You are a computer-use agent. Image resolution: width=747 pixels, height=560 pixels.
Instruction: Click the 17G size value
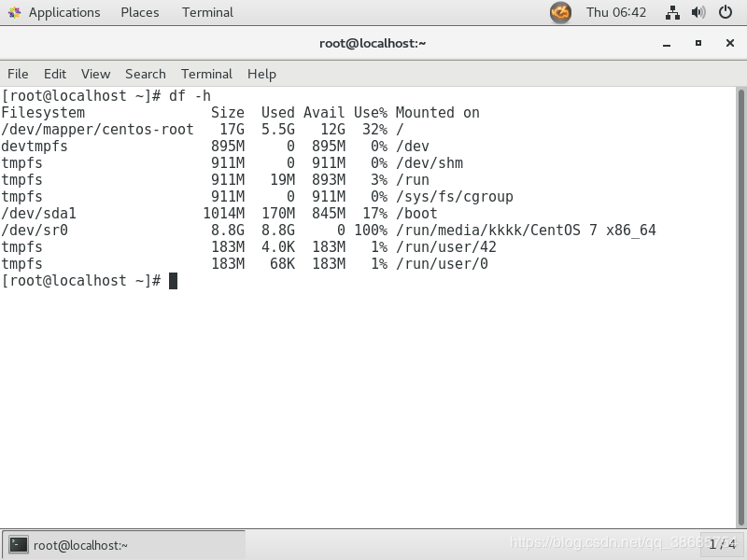coord(232,130)
